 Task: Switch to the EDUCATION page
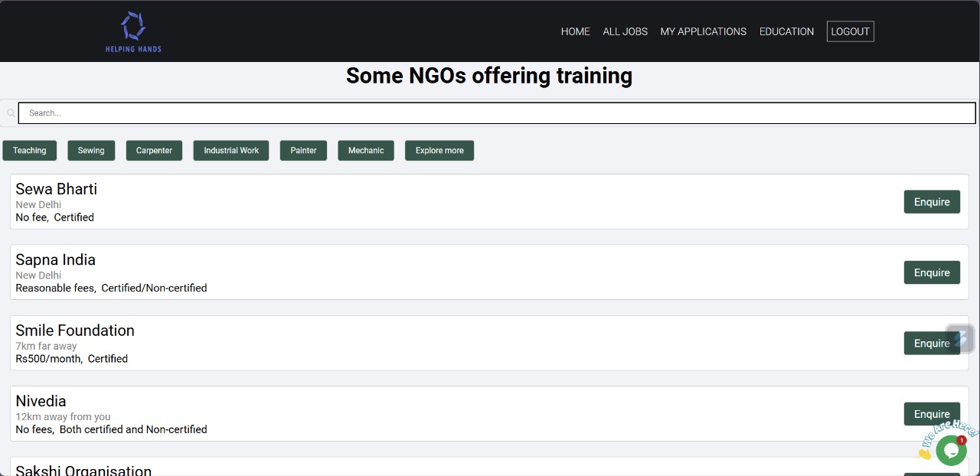pos(786,31)
